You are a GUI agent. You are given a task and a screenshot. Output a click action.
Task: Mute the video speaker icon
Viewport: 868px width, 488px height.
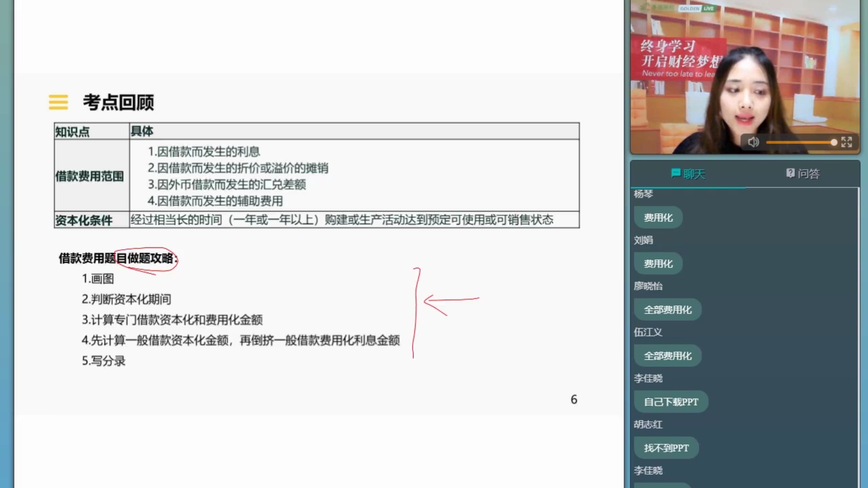(753, 142)
